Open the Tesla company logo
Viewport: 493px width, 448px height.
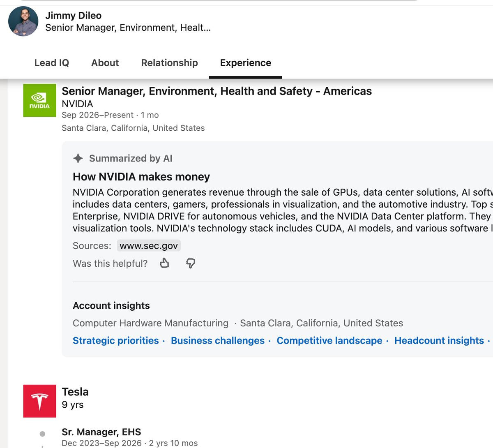[x=39, y=401]
